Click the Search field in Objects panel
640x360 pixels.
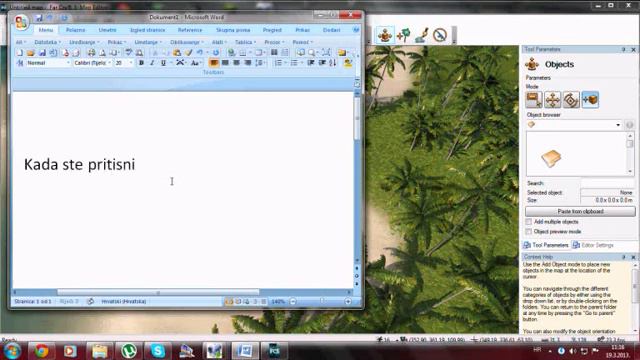coord(607,183)
